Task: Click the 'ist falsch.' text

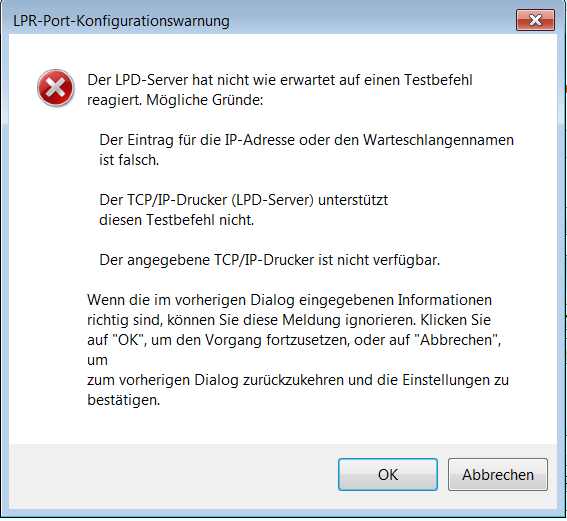Action: click(129, 160)
